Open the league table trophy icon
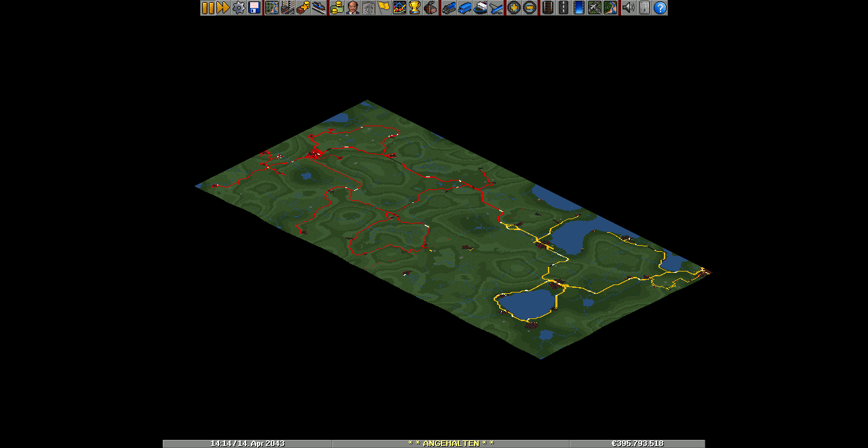 click(x=415, y=7)
